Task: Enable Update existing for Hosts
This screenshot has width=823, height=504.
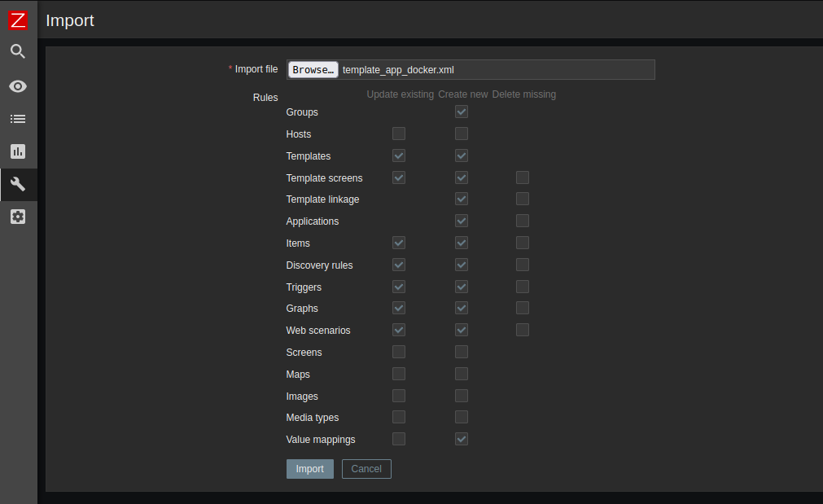Action: tap(399, 134)
